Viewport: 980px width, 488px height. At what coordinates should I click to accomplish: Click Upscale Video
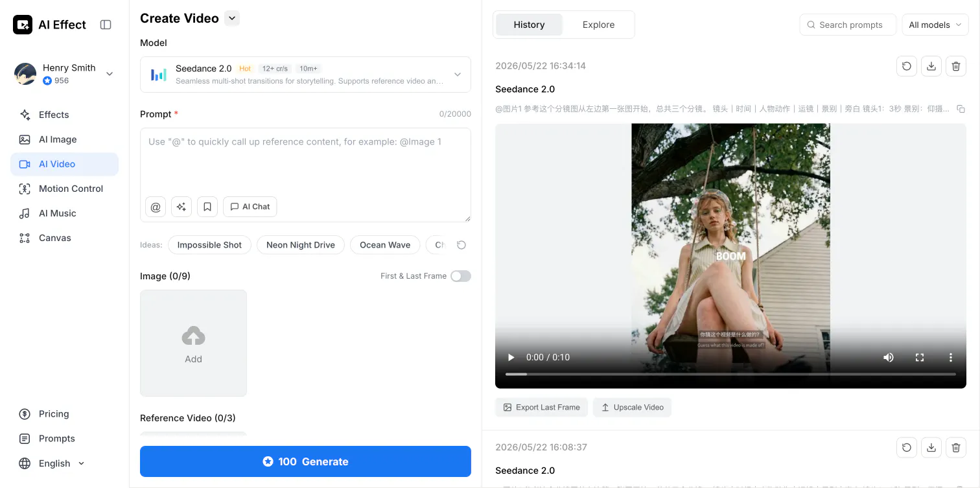[632, 407]
